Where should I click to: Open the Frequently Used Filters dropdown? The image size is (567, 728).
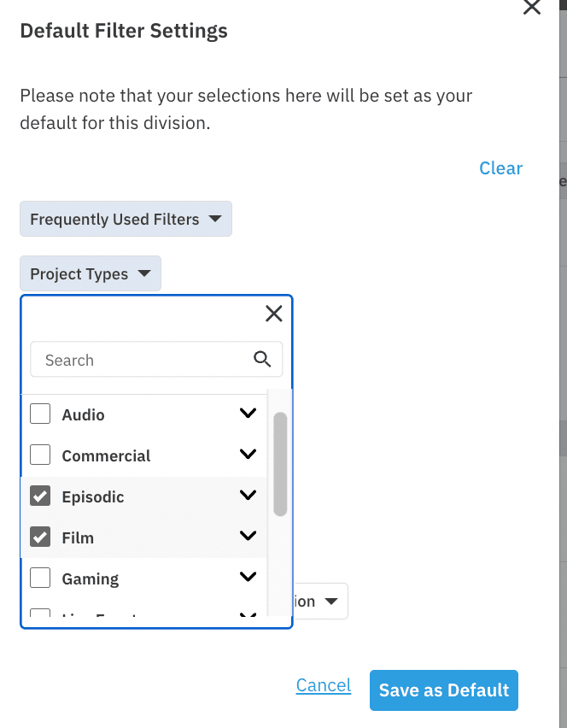pos(126,219)
